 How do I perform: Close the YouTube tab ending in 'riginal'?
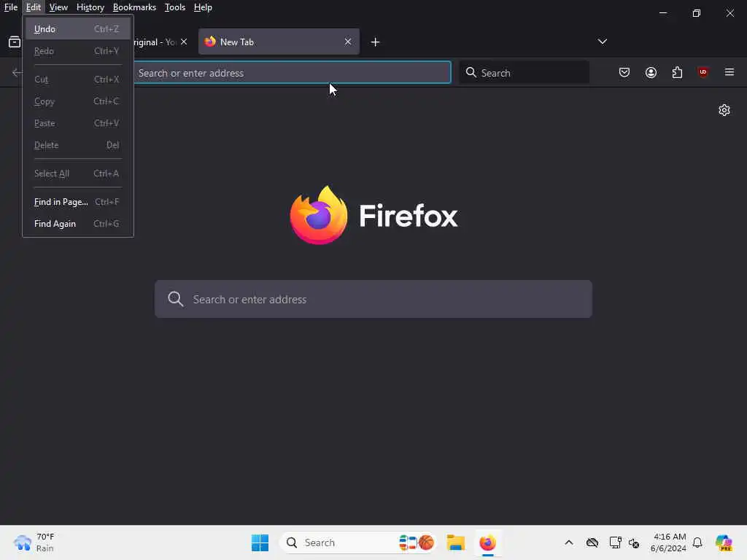(x=184, y=42)
